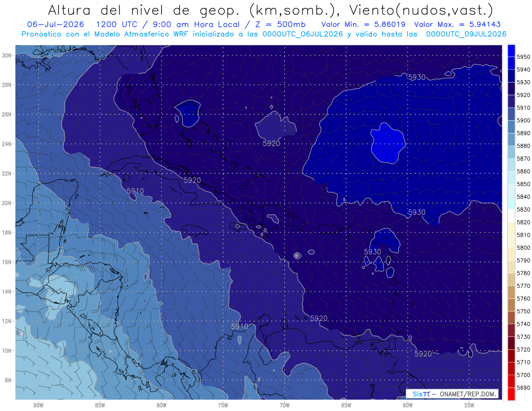Click latitude label 12N
The image size is (532, 411).
pyautogui.click(x=7, y=321)
